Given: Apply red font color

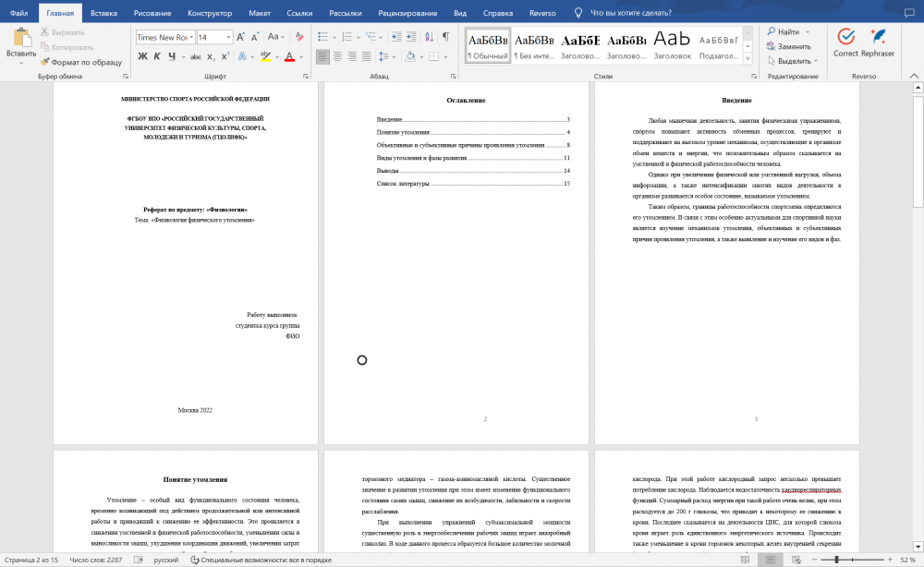Looking at the screenshot, I should 289,56.
